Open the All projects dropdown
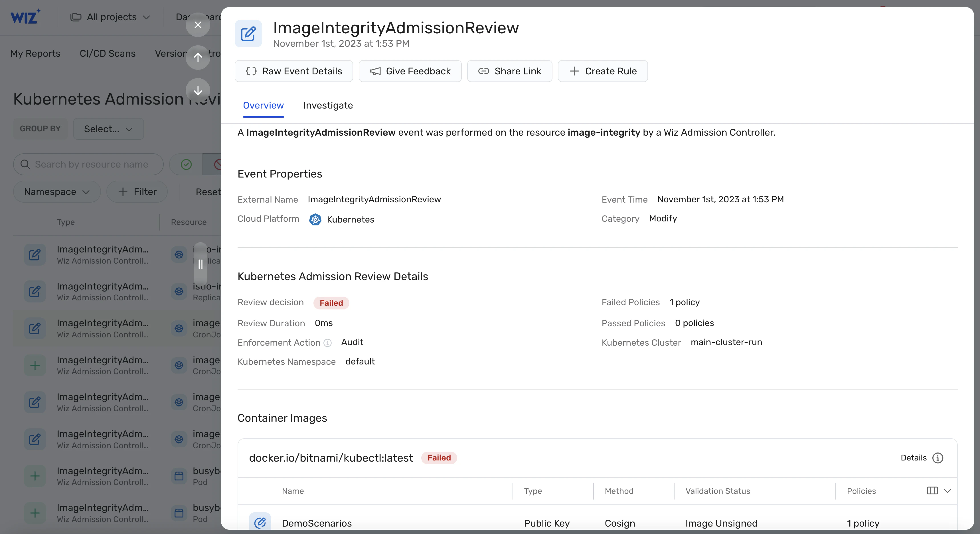The height and width of the screenshot is (534, 980). click(110, 17)
